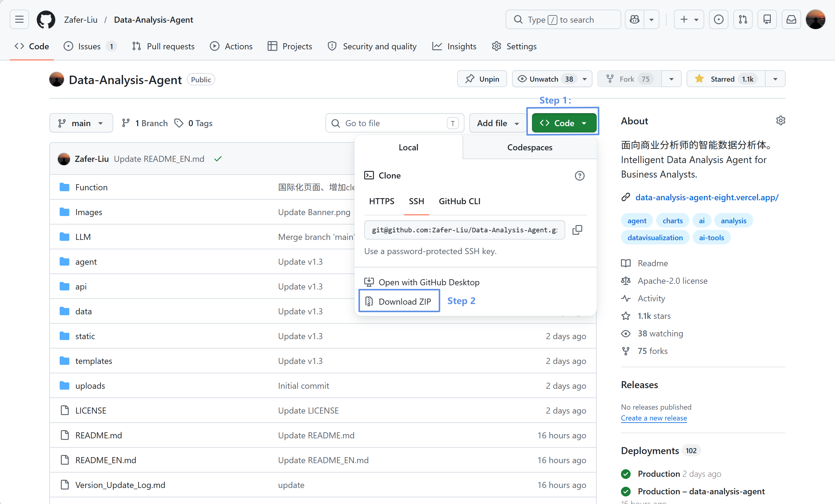Click the repository owner avatar beside the title

click(57, 79)
